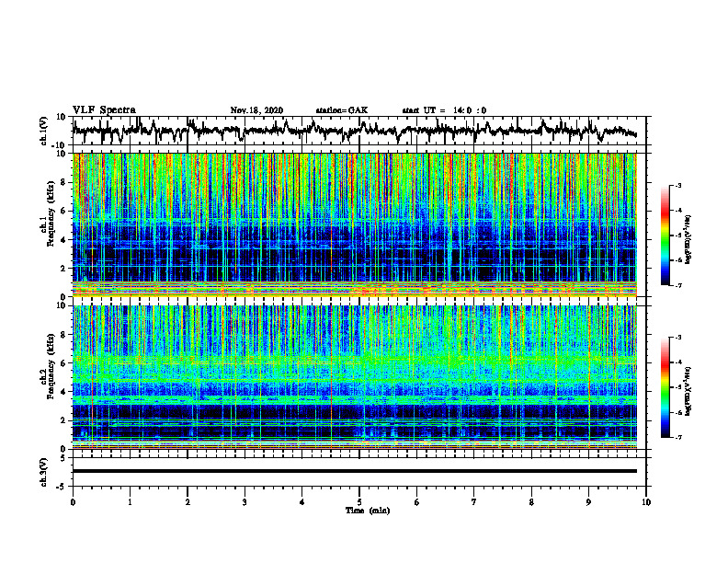This screenshot has height=563, width=728.
Task: Click the "-5" tick of the ch.3(V) axis
Action: click(x=62, y=487)
